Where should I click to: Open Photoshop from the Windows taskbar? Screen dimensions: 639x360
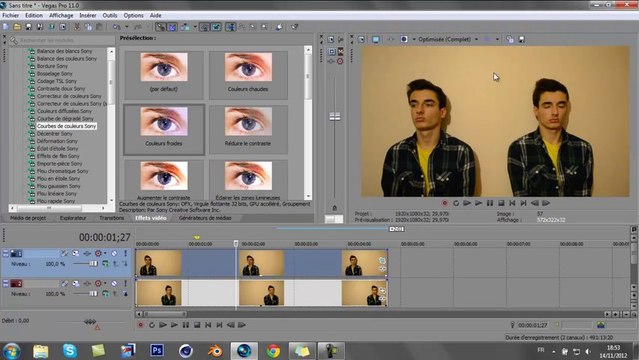157,351
